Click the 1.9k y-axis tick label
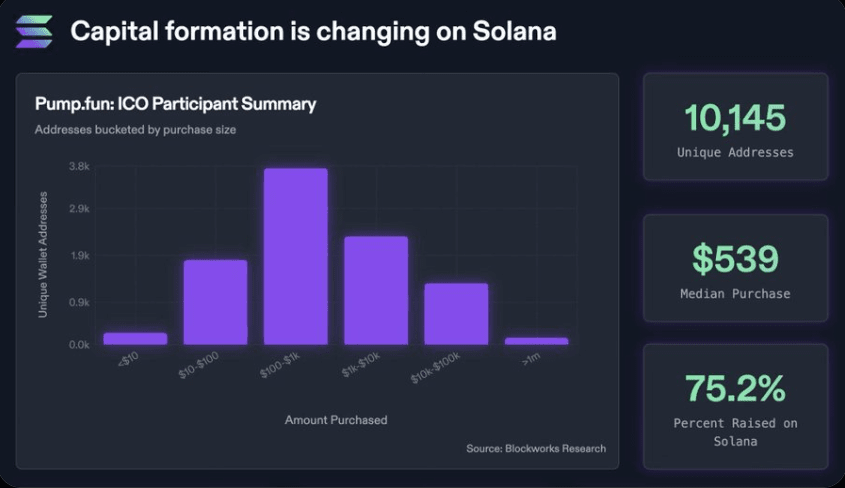The width and height of the screenshot is (845, 488). [79, 255]
